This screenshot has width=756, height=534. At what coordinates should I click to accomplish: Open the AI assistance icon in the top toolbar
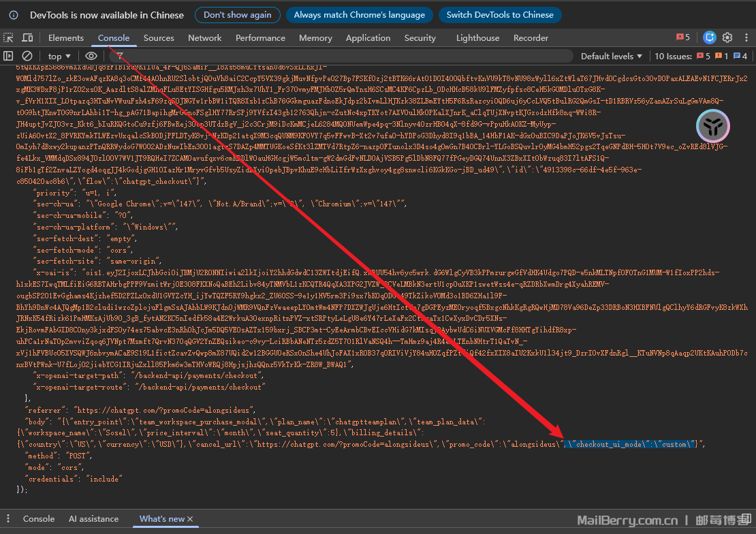[709, 37]
